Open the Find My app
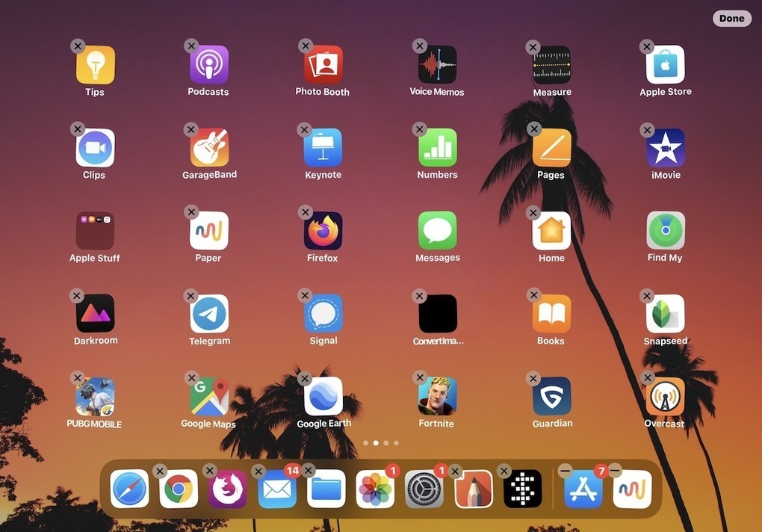762x532 pixels. 666,231
